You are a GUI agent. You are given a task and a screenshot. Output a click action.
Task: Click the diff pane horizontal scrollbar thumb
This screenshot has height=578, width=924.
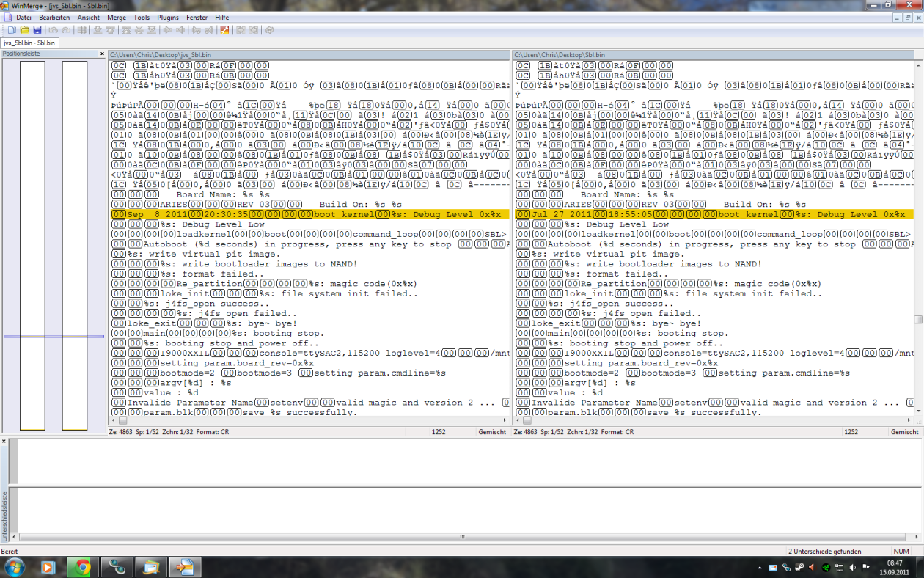click(462, 537)
